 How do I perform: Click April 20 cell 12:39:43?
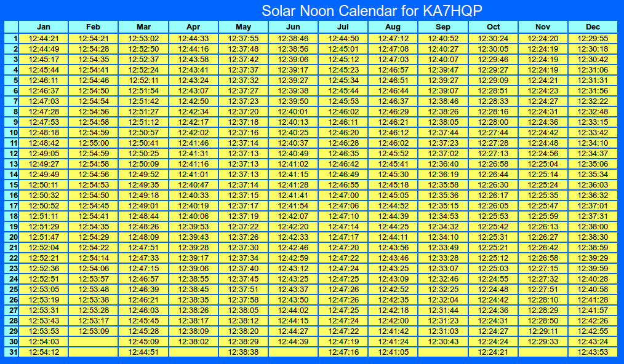pyautogui.click(x=193, y=237)
